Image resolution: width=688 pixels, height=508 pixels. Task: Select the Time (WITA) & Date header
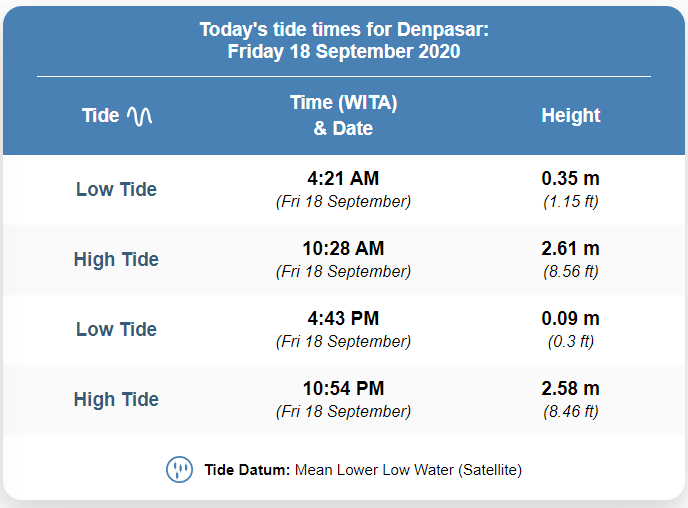[x=344, y=115]
